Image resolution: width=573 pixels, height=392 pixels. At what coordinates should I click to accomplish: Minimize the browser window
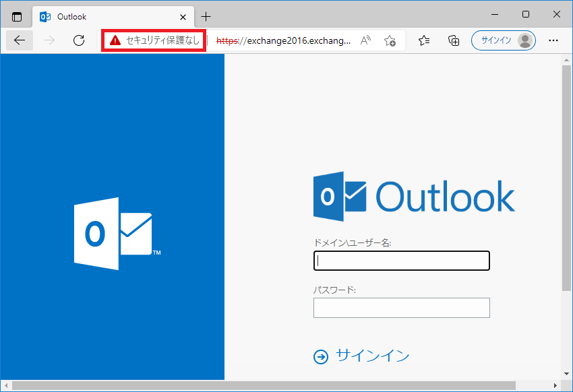coord(495,15)
